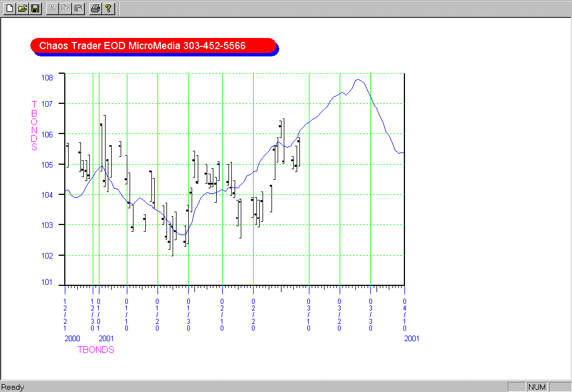Click the 03/30 date axis label
Image resolution: width=572 pixels, height=392 pixels.
click(371, 315)
